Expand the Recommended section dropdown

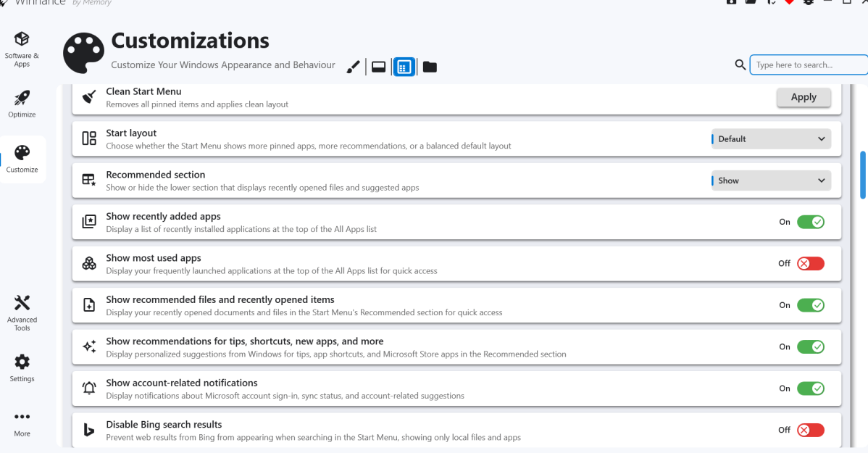(771, 180)
